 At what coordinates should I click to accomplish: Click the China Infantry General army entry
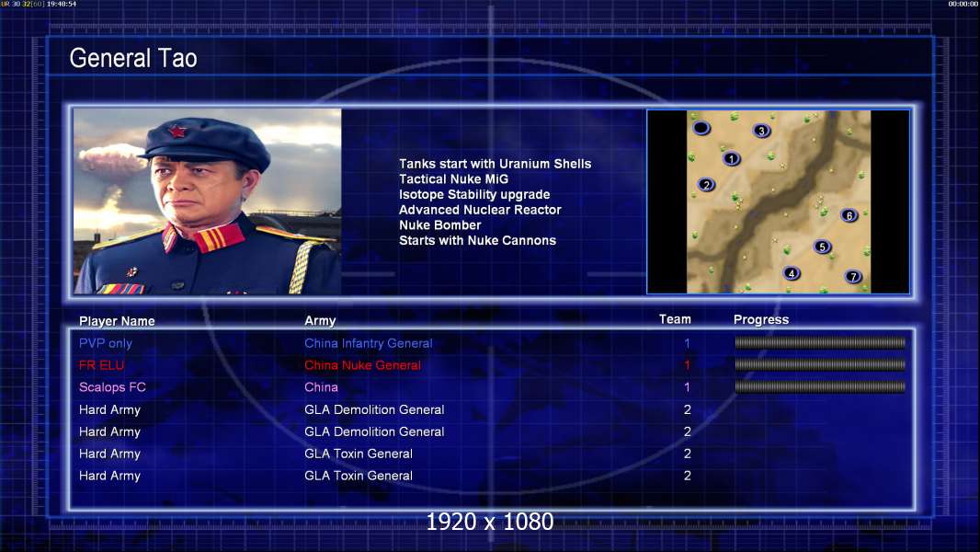368,343
